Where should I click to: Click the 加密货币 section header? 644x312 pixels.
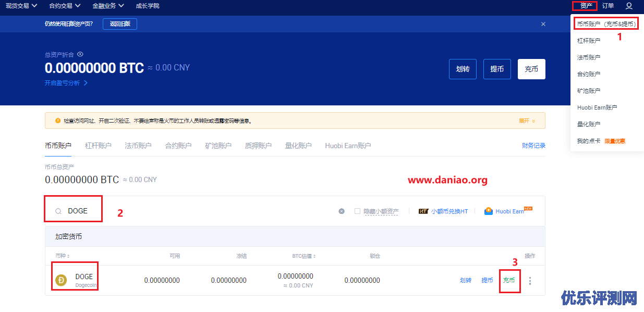[x=68, y=236]
